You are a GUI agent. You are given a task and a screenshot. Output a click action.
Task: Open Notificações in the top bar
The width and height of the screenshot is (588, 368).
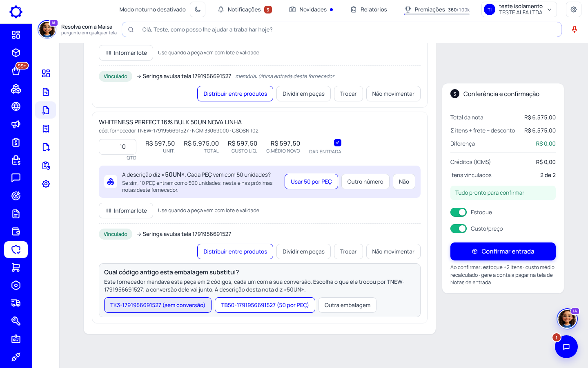pyautogui.click(x=245, y=9)
